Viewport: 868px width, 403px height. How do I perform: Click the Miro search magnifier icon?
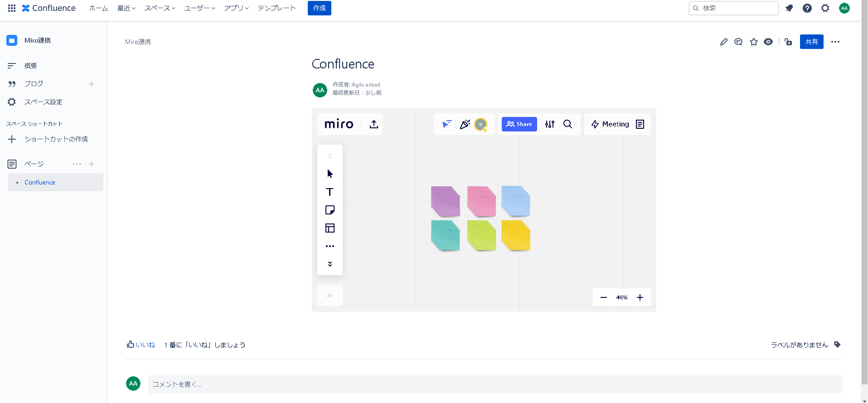click(x=567, y=124)
